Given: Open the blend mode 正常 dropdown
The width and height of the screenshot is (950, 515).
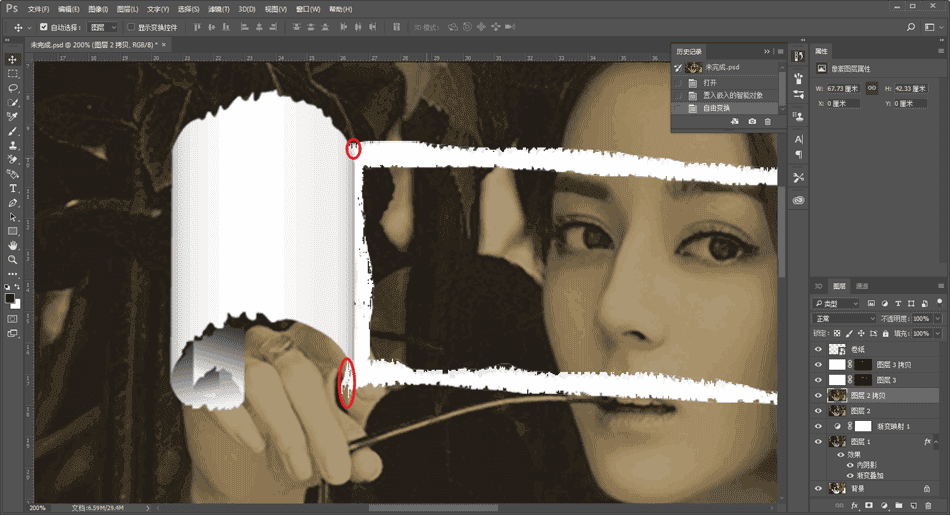Looking at the screenshot, I should pos(843,319).
